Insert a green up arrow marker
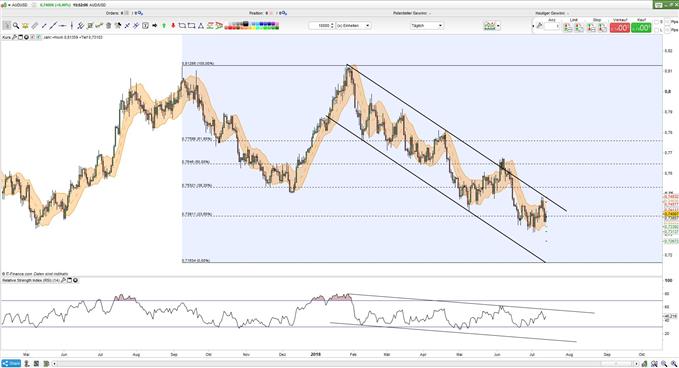The height and width of the screenshot is (368, 679). point(164,26)
